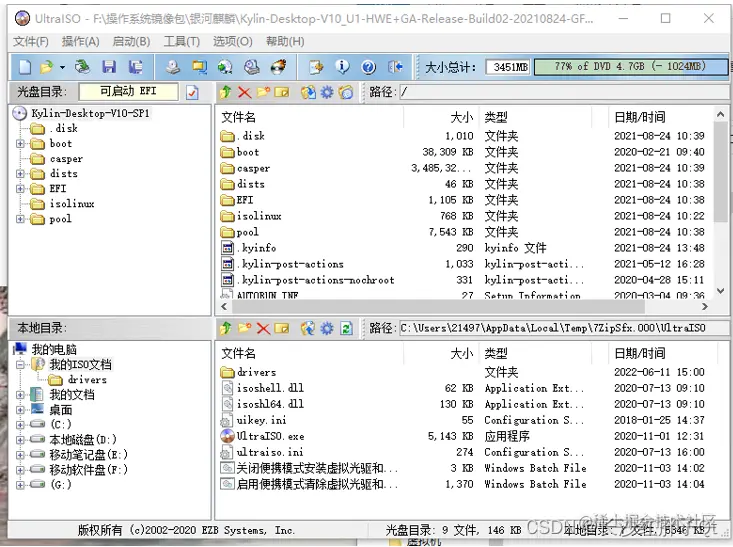This screenshot has width=733, height=547.
Task: Click the Make CD/DVD Image drive icon
Action: (x=173, y=67)
